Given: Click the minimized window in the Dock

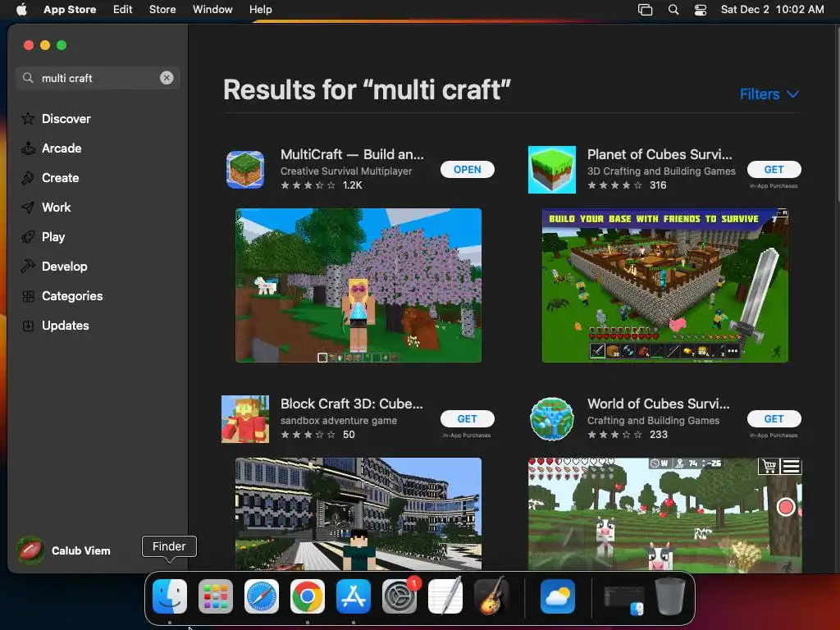Looking at the screenshot, I should pos(624,598).
